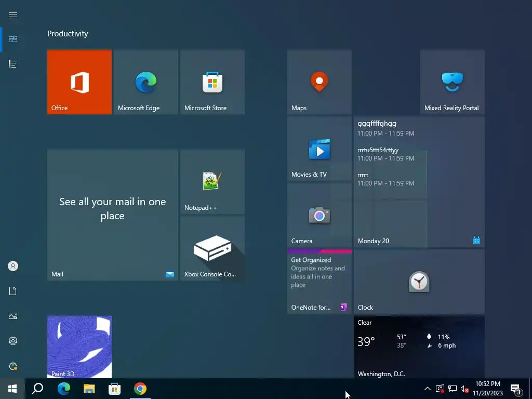Viewport: 532px width, 399px height.
Task: Open the Mail live tile
Action: point(113,215)
